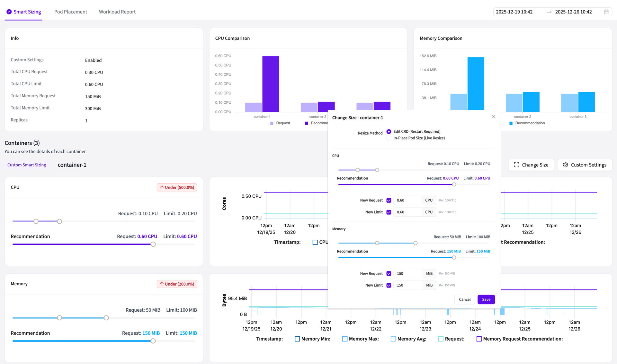Toggle the Memory Min series checkbox
The height and width of the screenshot is (364, 617).
pos(297,339)
